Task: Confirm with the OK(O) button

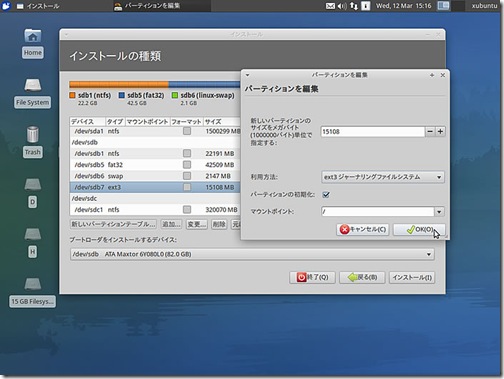Action: [419, 229]
